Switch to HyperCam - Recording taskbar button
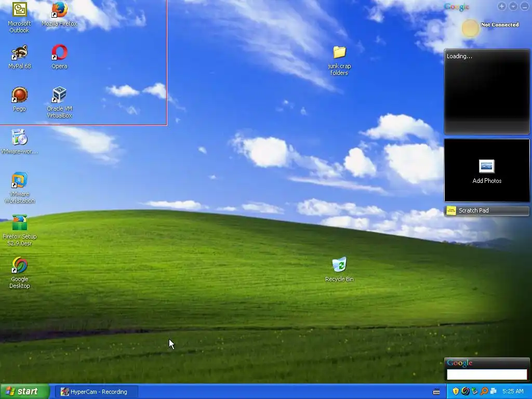 (96, 392)
